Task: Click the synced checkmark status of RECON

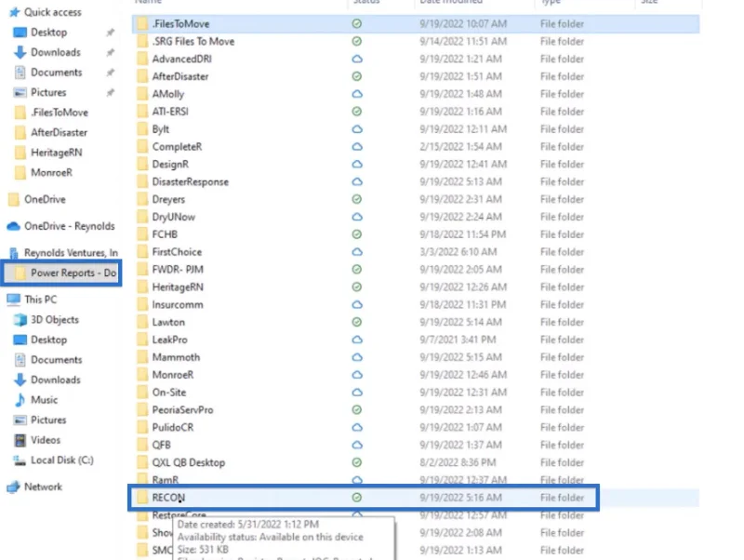Action: (357, 498)
